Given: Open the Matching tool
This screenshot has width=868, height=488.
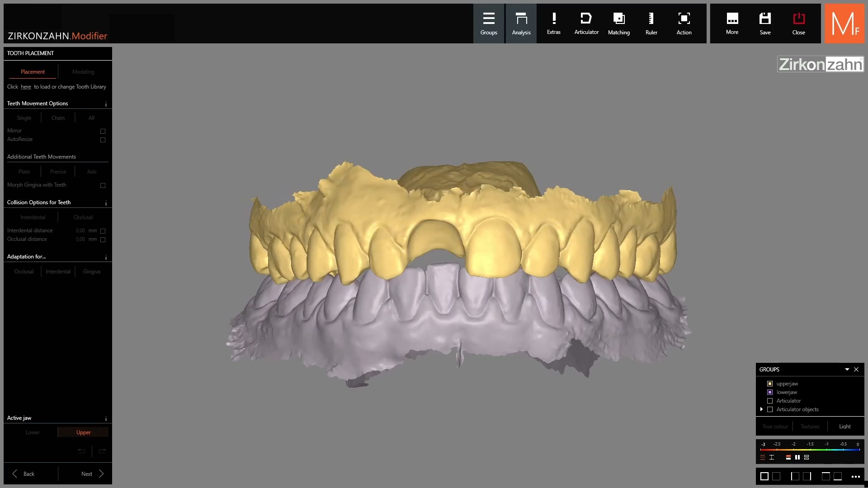Looking at the screenshot, I should 619,23.
